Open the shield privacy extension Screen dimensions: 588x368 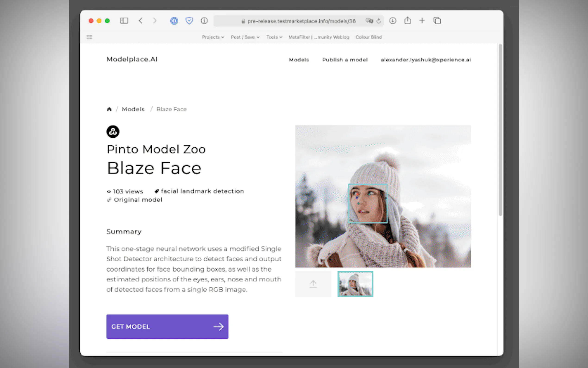[189, 21]
